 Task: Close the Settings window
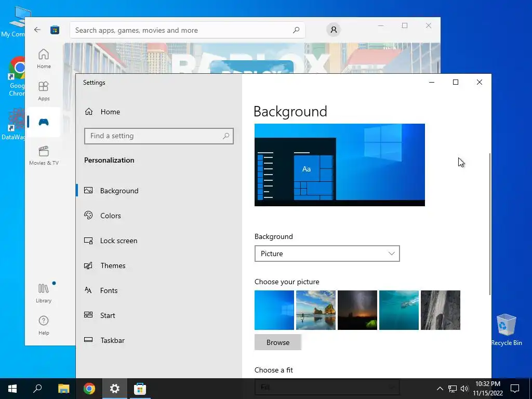pyautogui.click(x=480, y=82)
